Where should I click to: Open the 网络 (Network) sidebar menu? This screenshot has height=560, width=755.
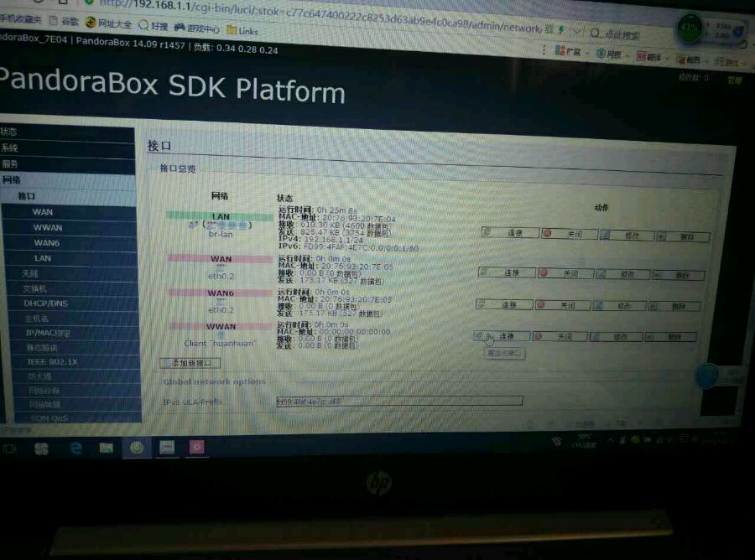67,180
